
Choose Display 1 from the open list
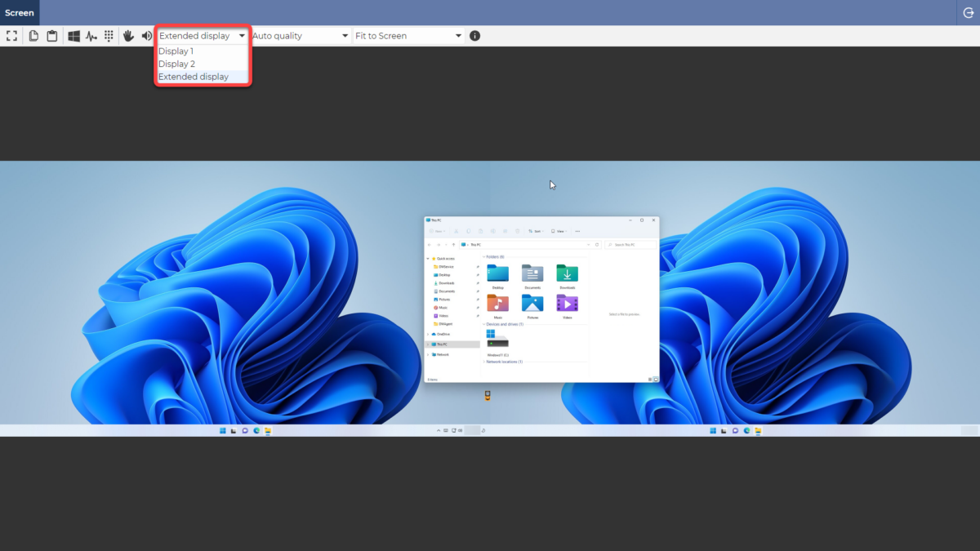point(202,51)
